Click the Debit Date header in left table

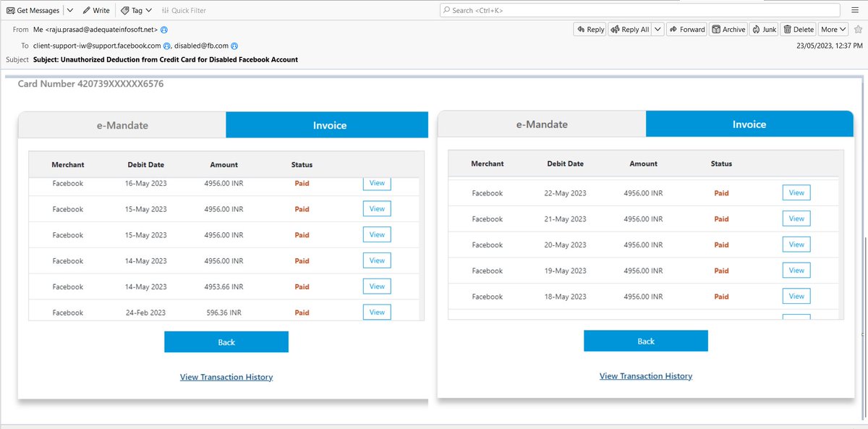146,165
